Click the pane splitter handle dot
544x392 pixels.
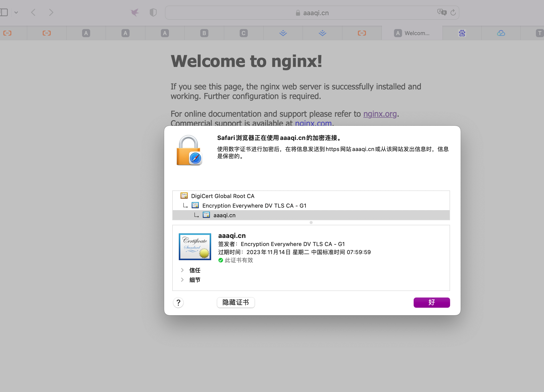pos(311,223)
